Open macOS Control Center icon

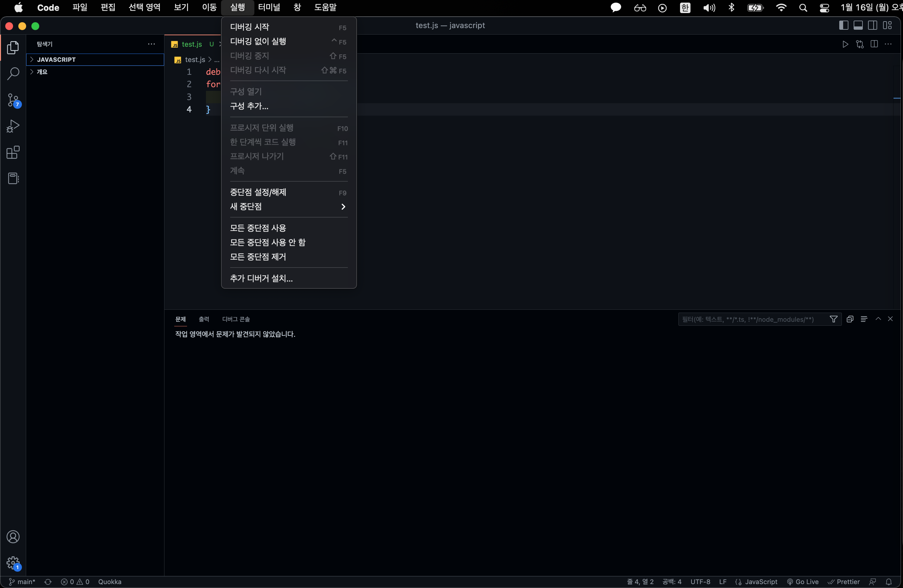[824, 8]
